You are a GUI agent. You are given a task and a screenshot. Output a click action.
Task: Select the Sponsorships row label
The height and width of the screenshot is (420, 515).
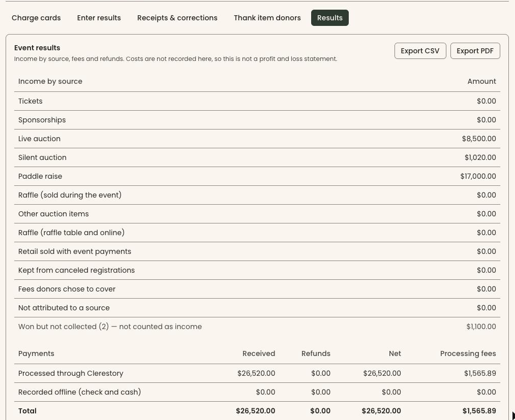tap(42, 120)
